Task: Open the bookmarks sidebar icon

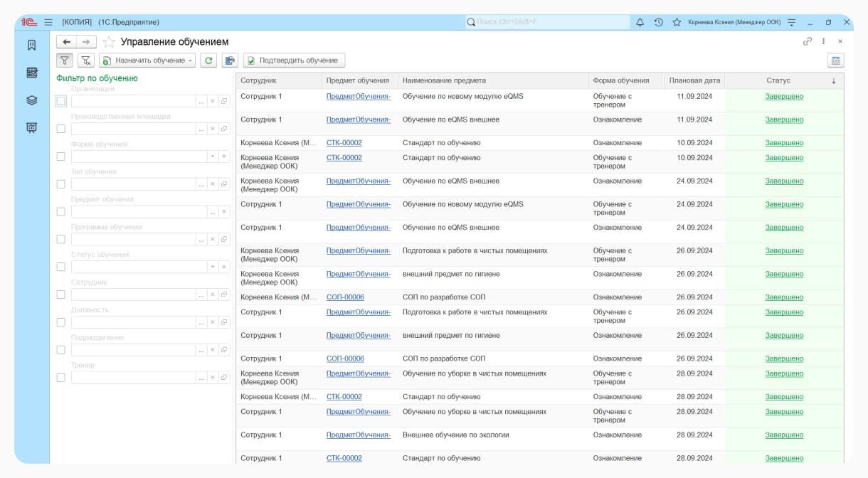Action: [31, 45]
